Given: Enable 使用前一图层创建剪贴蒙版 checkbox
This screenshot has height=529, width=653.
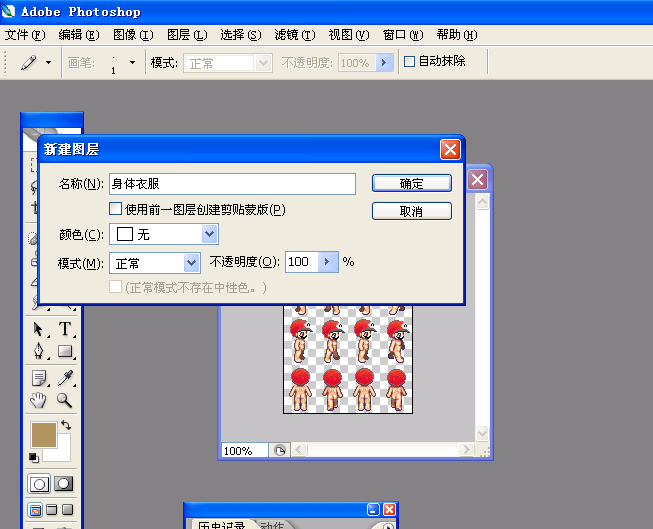Looking at the screenshot, I should coord(115,208).
